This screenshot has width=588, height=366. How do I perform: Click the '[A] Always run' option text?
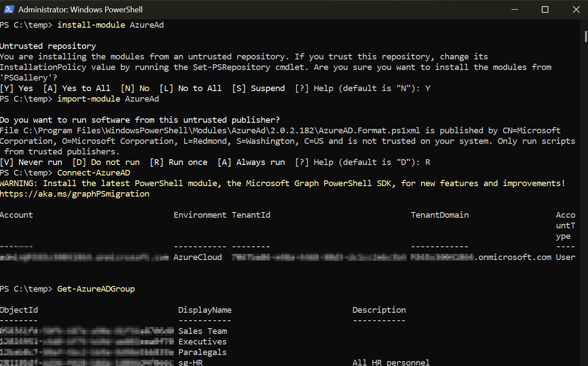(x=251, y=162)
